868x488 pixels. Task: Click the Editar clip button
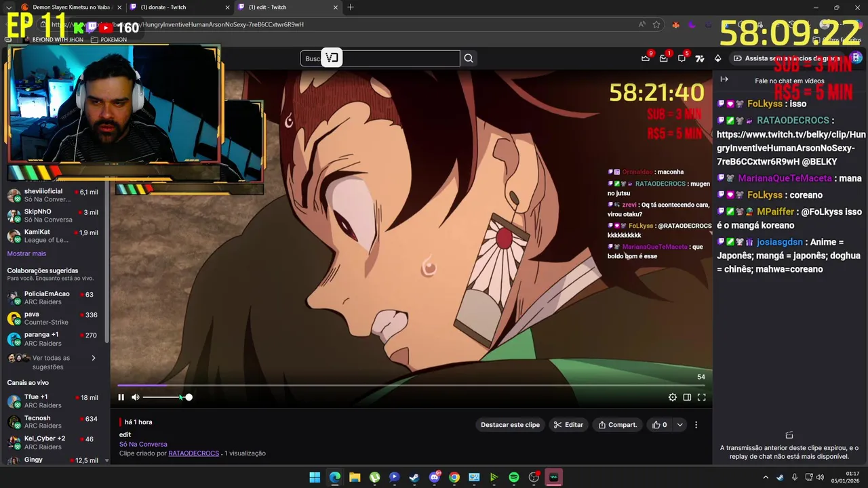tap(568, 425)
